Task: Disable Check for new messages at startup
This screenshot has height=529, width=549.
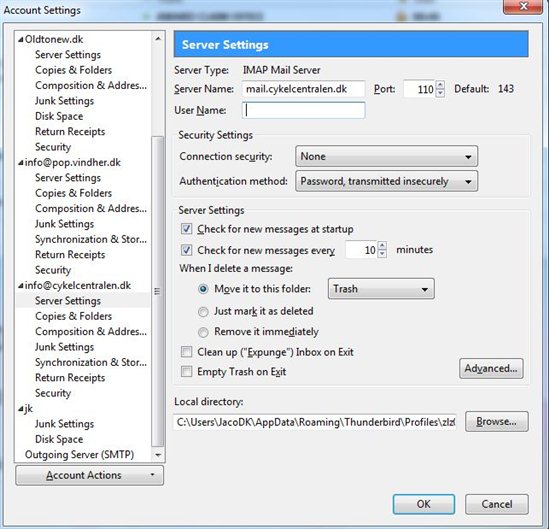Action: tap(186, 229)
